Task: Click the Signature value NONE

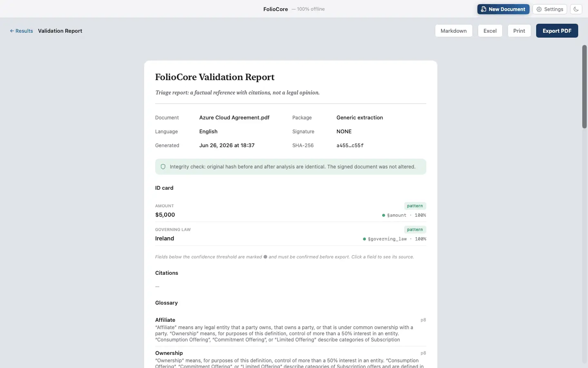Action: 344,131
